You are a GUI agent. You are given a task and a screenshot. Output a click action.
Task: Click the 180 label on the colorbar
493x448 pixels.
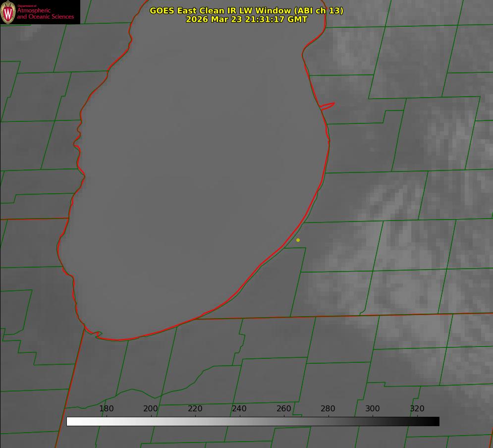pos(107,408)
